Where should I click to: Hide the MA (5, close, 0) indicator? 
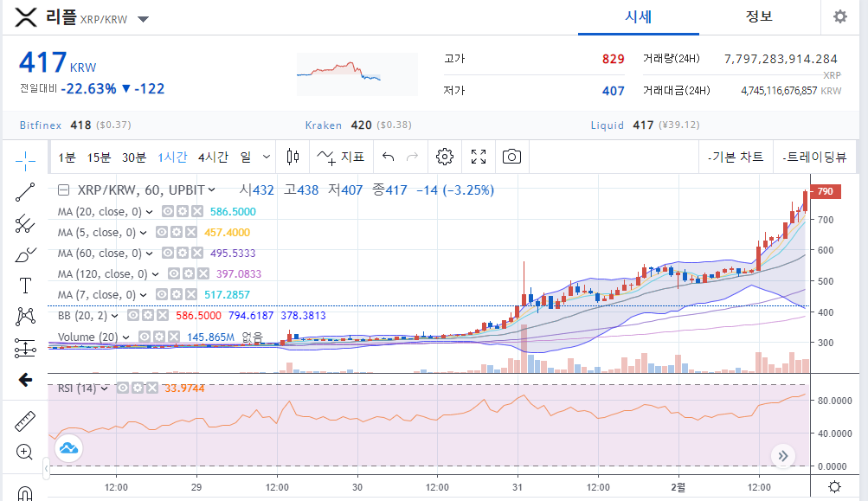[162, 232]
